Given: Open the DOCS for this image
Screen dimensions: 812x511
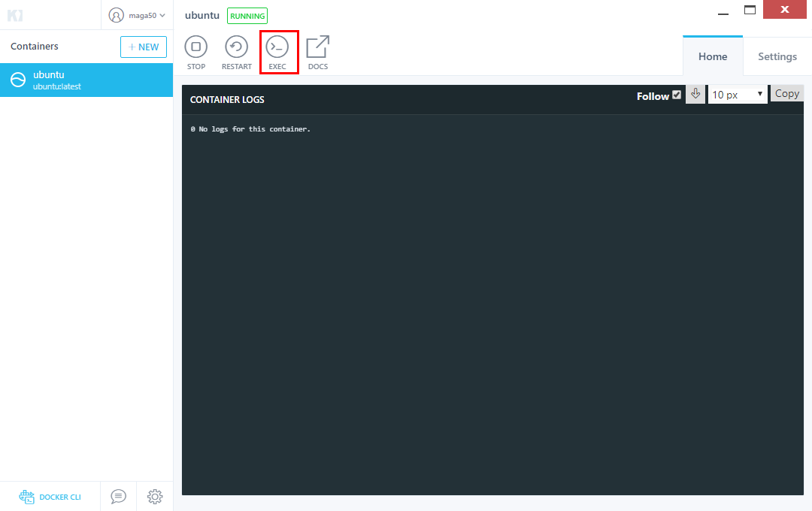Looking at the screenshot, I should click(317, 51).
